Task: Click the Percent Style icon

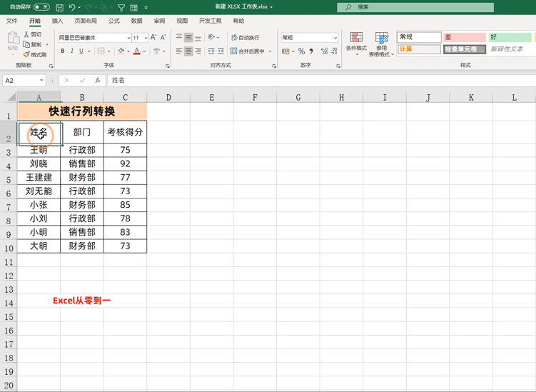Action: pyautogui.click(x=301, y=51)
